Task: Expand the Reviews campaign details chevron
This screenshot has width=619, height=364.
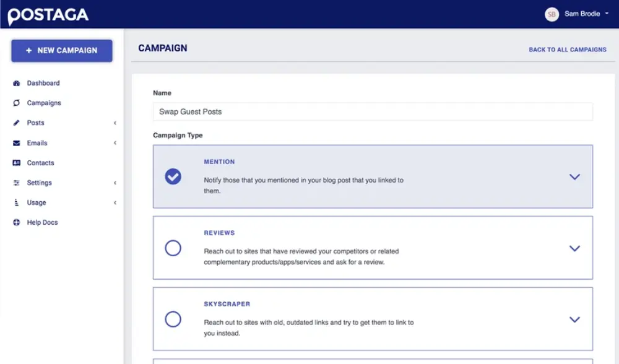Action: (574, 248)
